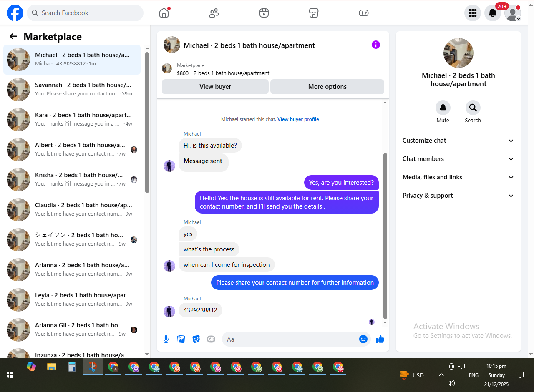Click the back arrow beside Marketplace heading
This screenshot has height=392, width=534.
[x=13, y=36]
